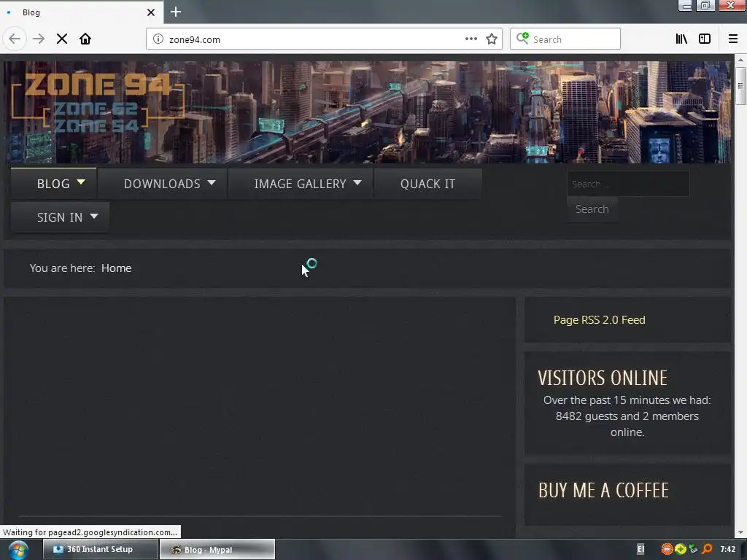Open the BLOG menu item
Viewport: 747px width, 560px height.
[x=53, y=184]
